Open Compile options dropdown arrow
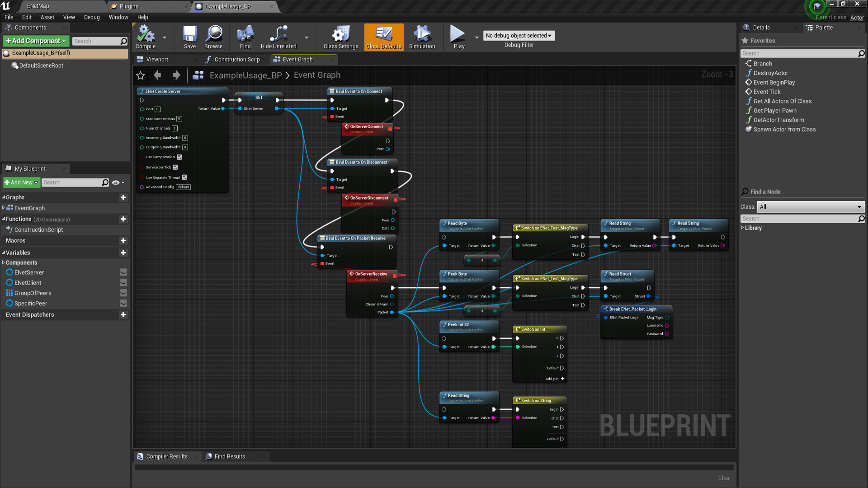The height and width of the screenshot is (488, 868). click(165, 38)
